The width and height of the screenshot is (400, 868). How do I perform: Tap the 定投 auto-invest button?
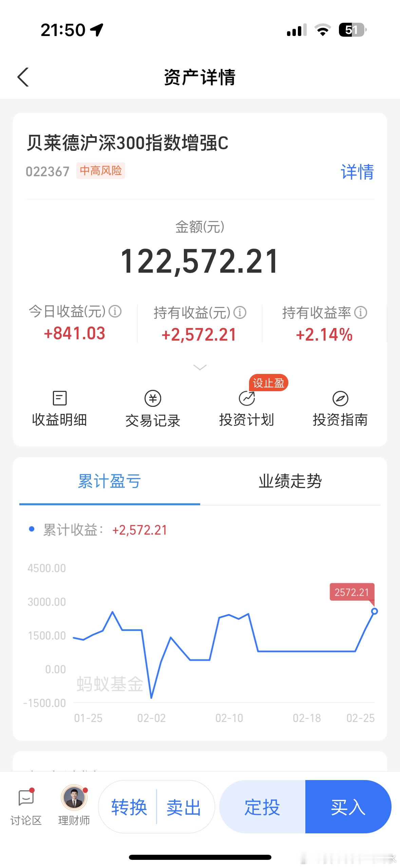(262, 807)
